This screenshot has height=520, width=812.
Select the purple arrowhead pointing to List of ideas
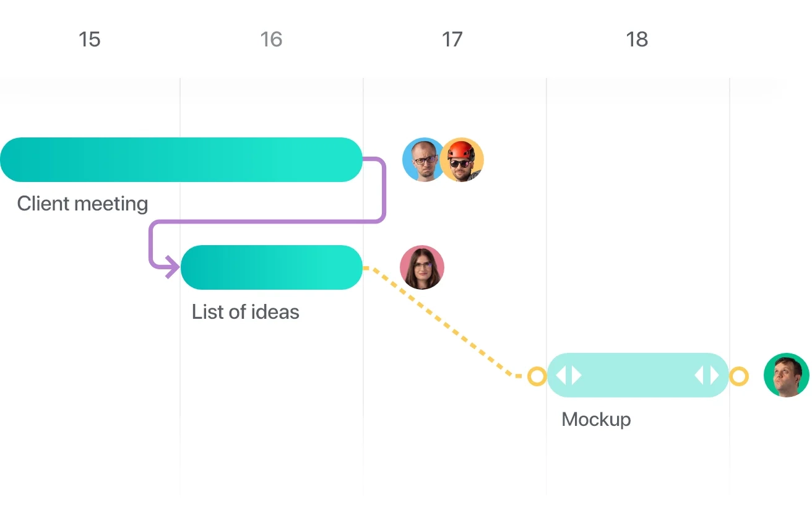pos(172,267)
